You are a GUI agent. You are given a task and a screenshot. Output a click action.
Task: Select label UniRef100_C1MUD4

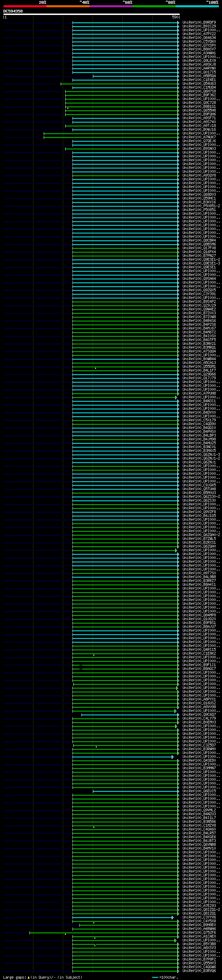199,88
